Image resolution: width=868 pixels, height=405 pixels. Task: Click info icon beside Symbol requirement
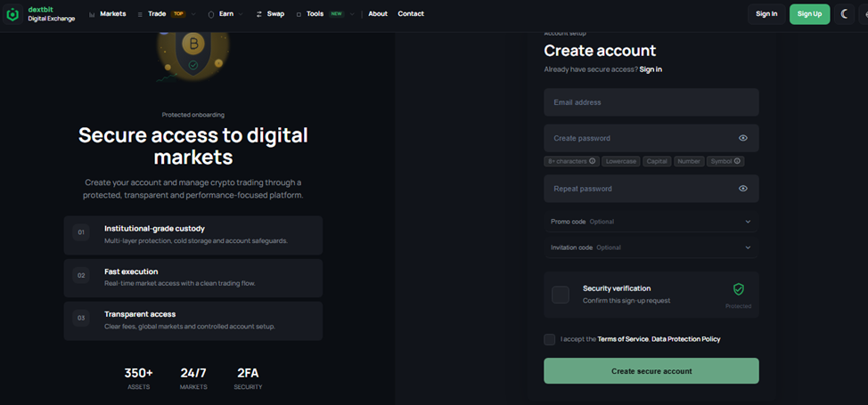(x=737, y=162)
